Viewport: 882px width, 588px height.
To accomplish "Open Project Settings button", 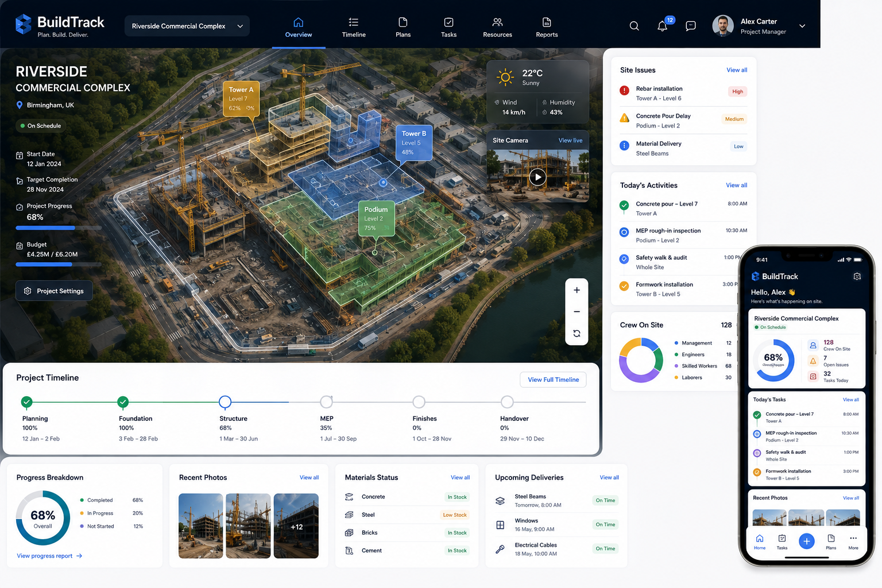I will tap(54, 291).
